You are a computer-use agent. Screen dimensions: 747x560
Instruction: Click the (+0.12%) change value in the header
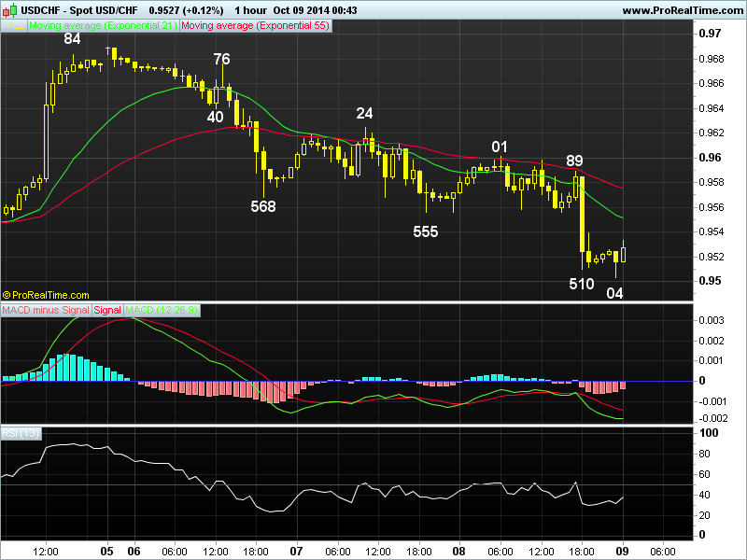203,10
